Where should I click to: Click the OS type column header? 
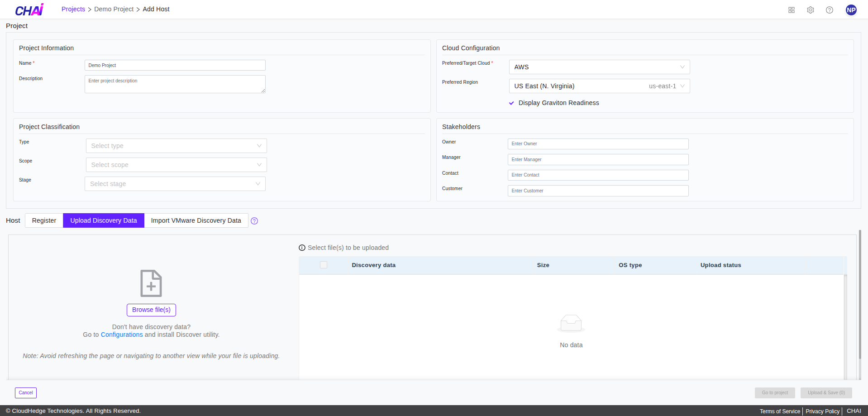[x=630, y=265]
